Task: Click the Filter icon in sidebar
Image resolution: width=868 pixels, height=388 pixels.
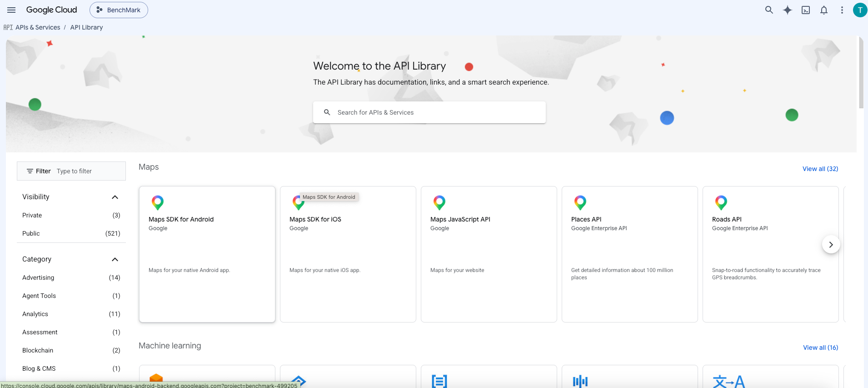Action: pyautogui.click(x=30, y=171)
